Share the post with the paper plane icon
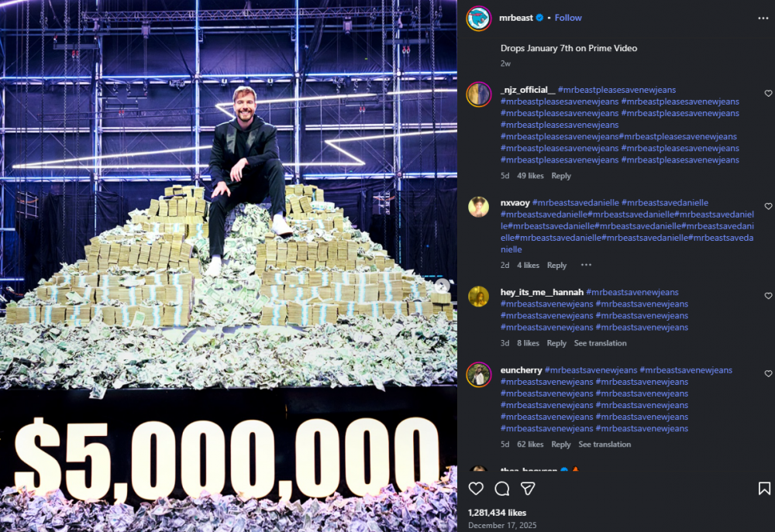Viewport: 775px width, 532px height. pos(528,489)
